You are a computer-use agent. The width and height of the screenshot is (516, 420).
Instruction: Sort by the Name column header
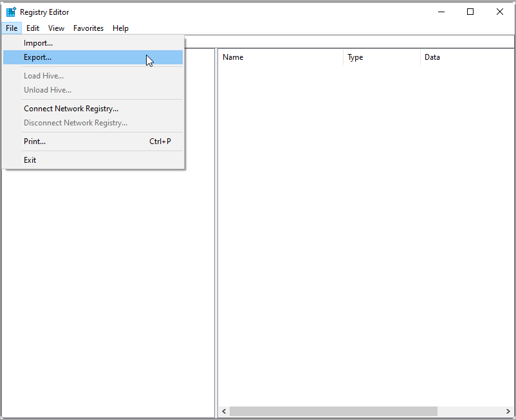280,57
